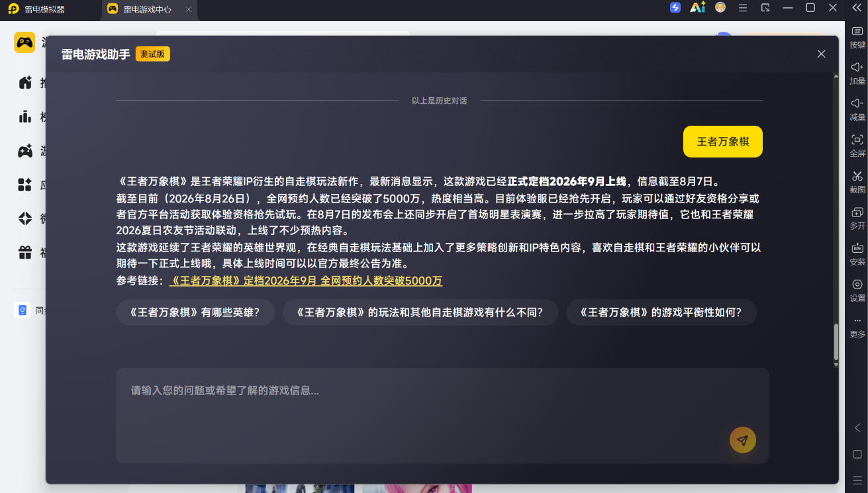
Task: Open 设置 settings in right toolbar
Action: point(857,291)
